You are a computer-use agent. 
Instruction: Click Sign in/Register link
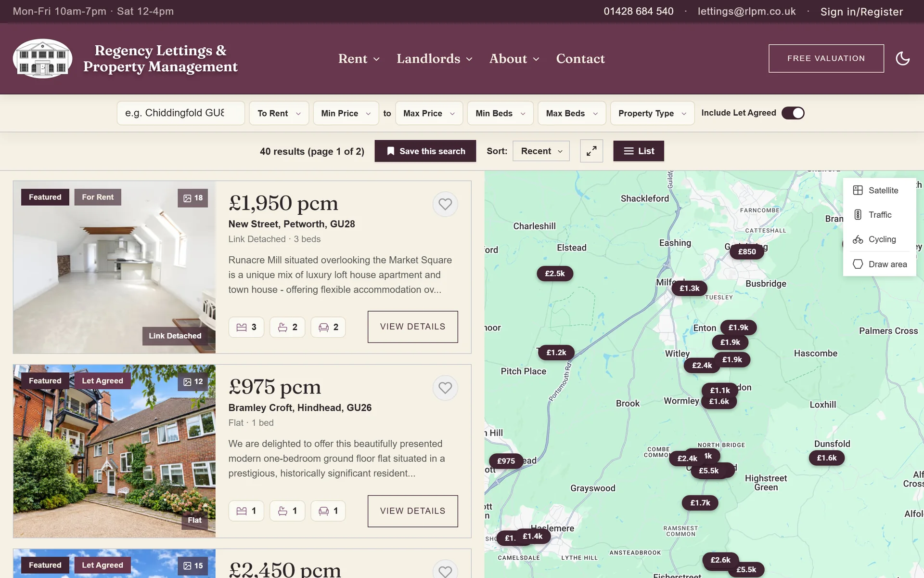(x=861, y=12)
